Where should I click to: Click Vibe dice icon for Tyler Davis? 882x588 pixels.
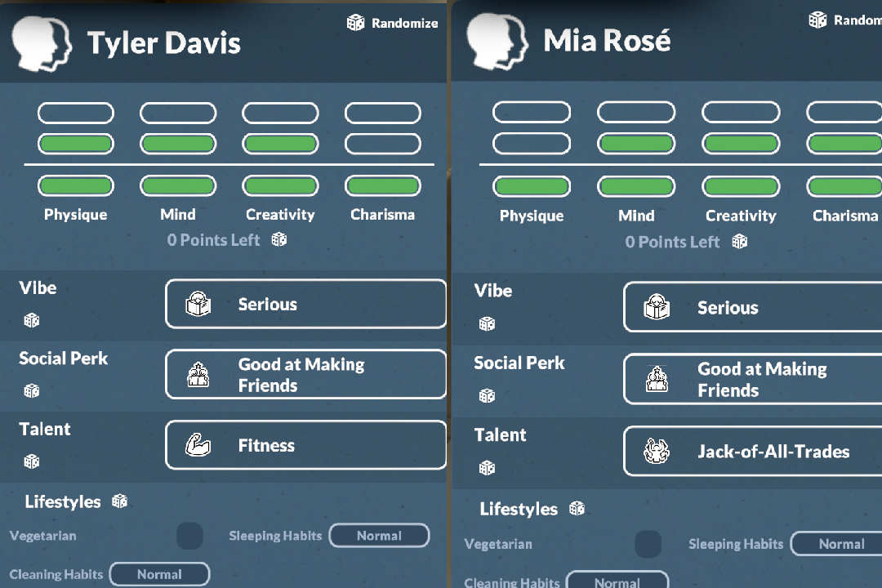coord(32,320)
